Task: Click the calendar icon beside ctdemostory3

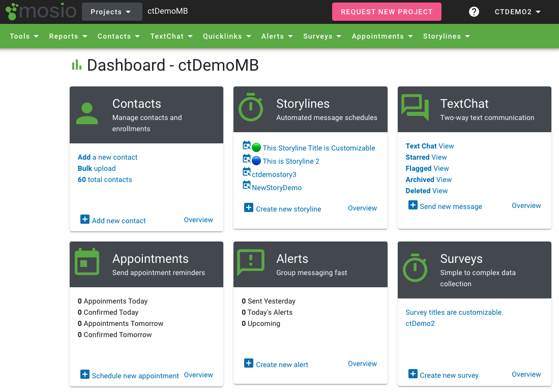Action: (x=247, y=172)
